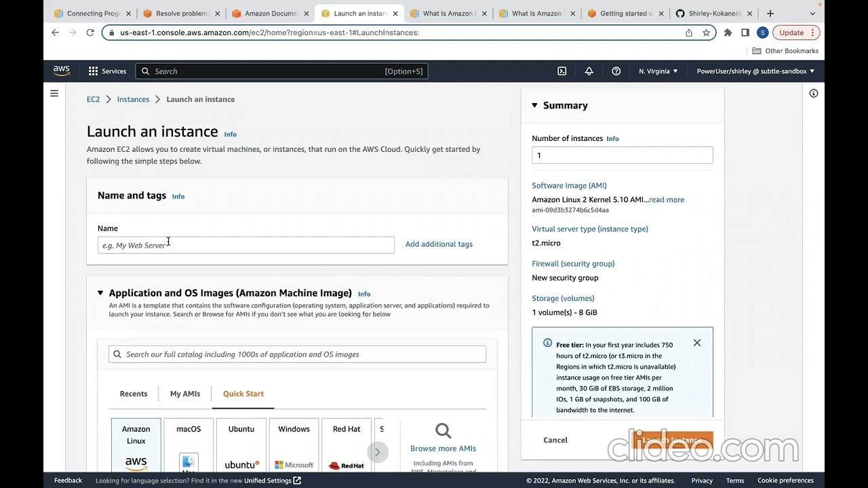Close the Launch an instance browser tab
Image resolution: width=868 pixels, height=488 pixels.
point(395,14)
